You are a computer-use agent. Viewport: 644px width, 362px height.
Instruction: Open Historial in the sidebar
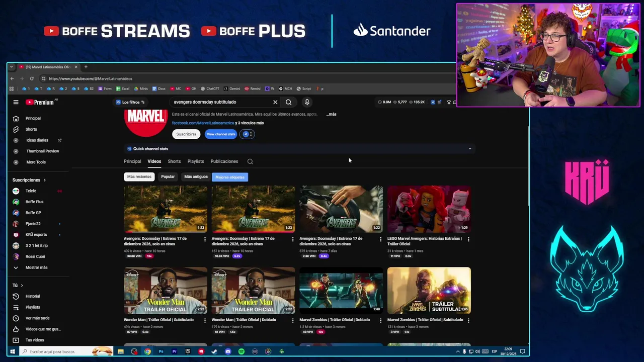tap(33, 296)
